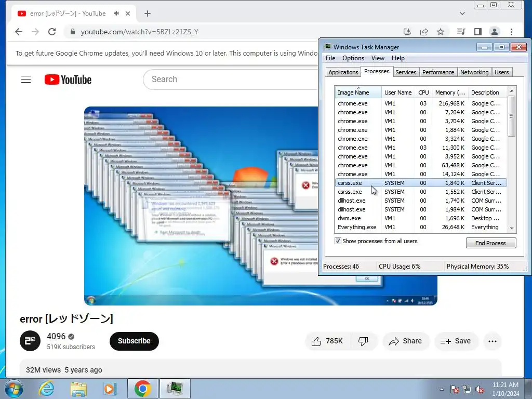Bookmark this page with the star

441,32
